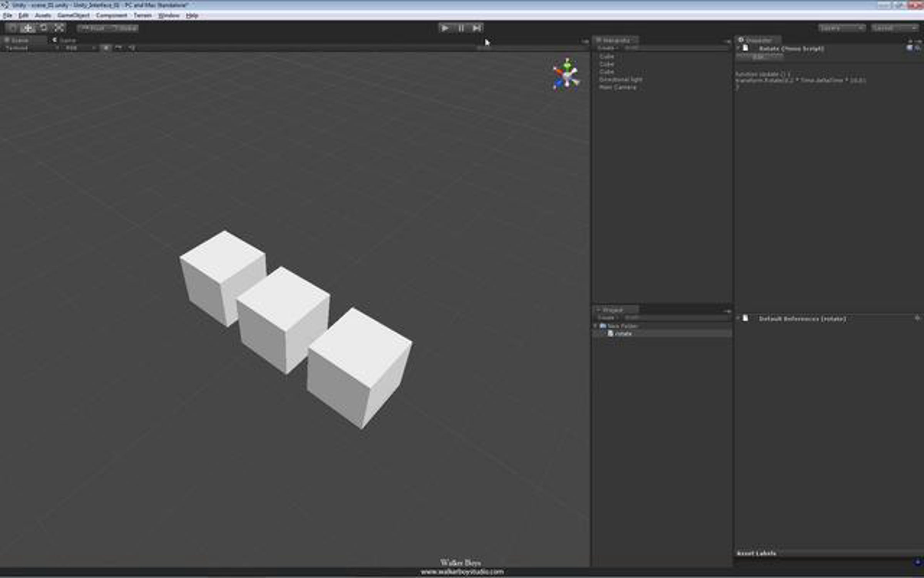Screen dimensions: 924x578
Task: Click the Default References script icon
Action: pyautogui.click(x=746, y=318)
